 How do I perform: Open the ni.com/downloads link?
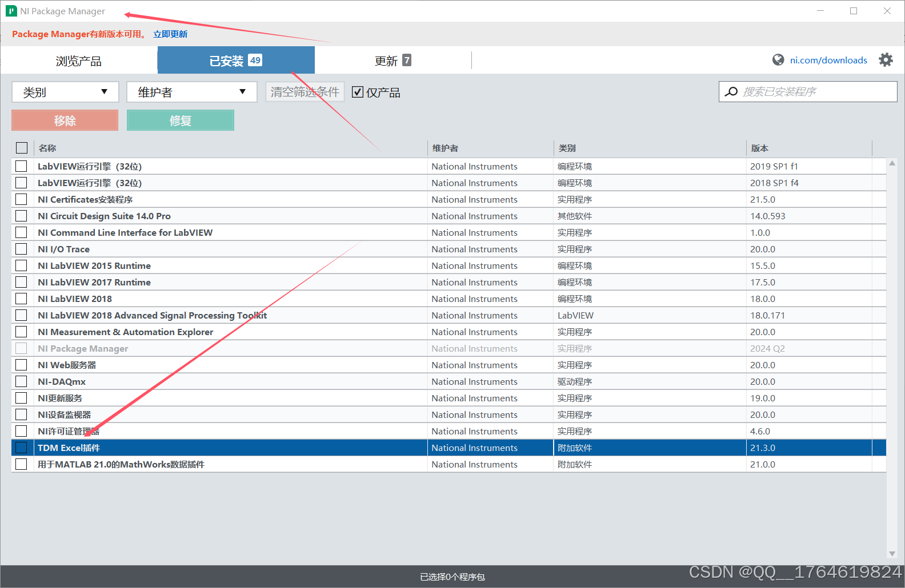coord(828,60)
